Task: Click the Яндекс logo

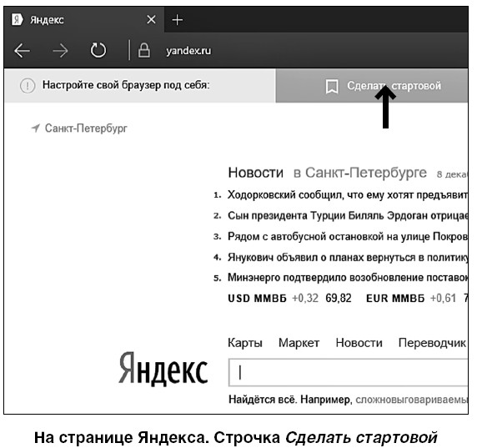Action: [x=163, y=369]
